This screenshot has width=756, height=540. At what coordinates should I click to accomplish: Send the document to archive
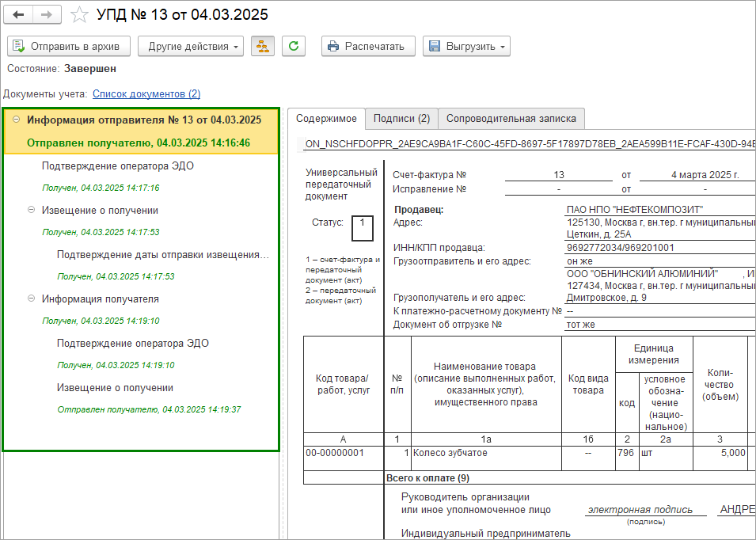pos(67,46)
